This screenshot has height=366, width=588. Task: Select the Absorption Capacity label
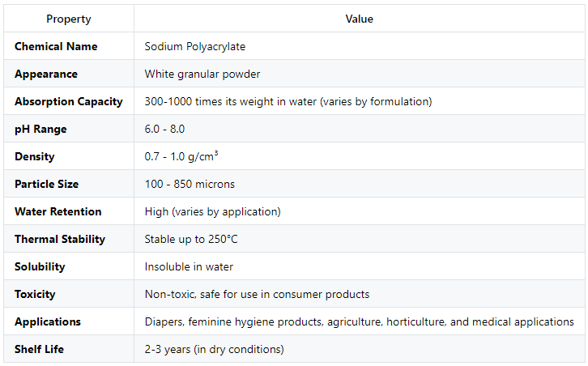click(69, 102)
